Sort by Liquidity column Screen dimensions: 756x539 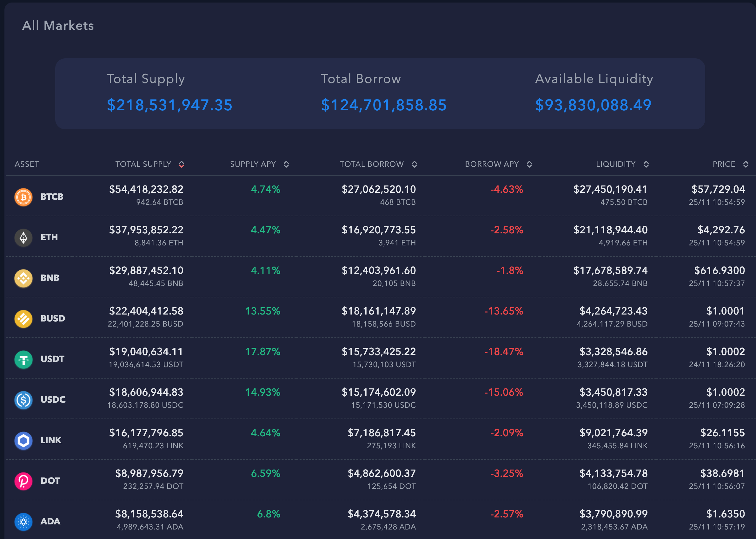(646, 164)
